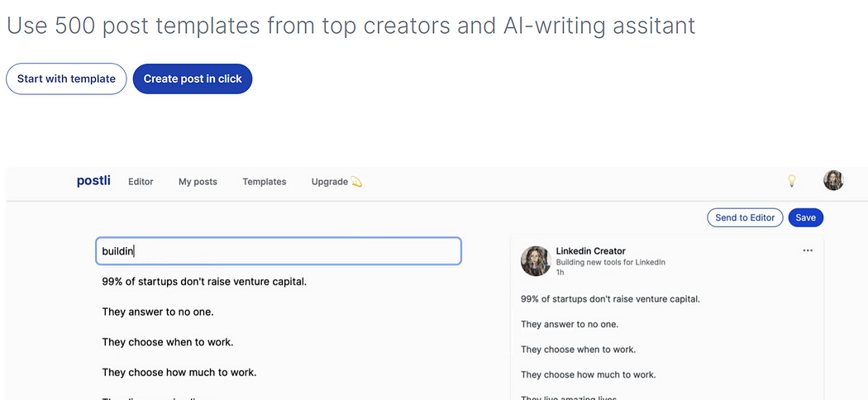Open the Editor tab
This screenshot has height=400, width=868.
click(141, 182)
